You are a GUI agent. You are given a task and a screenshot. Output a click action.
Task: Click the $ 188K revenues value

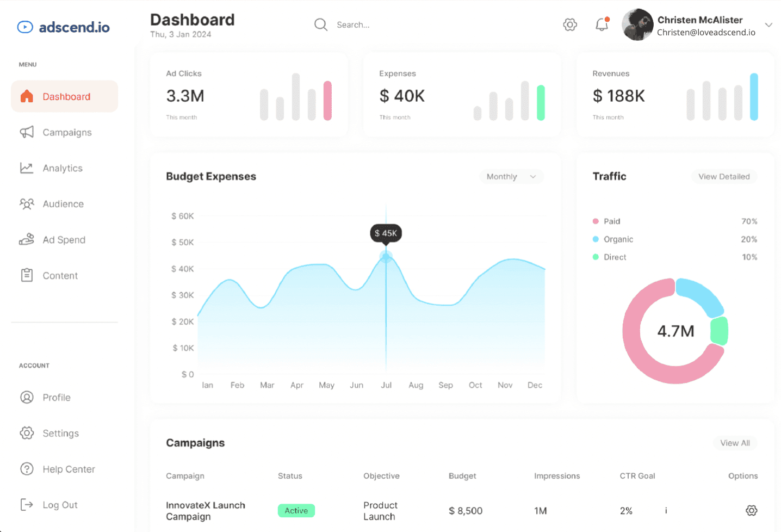point(618,96)
